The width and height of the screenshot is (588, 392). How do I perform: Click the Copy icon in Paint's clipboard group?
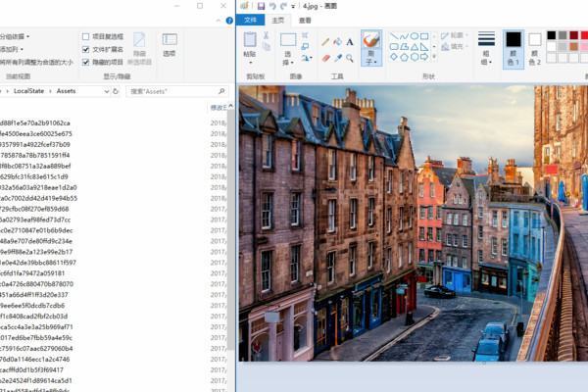(x=267, y=46)
